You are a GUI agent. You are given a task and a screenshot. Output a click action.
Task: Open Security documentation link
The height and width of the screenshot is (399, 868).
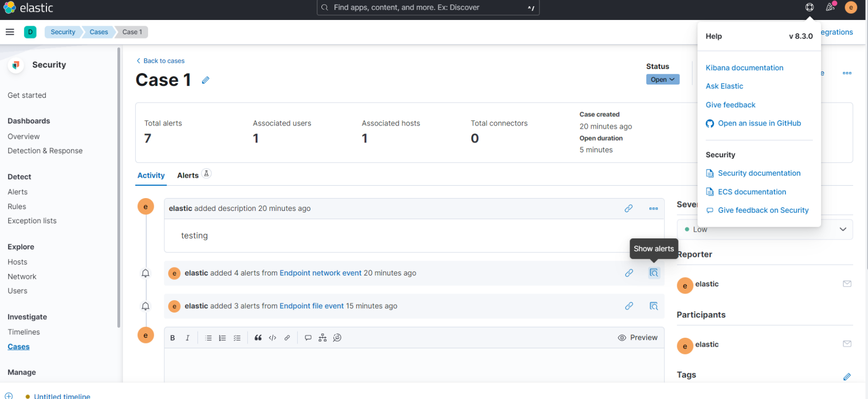pyautogui.click(x=753, y=173)
